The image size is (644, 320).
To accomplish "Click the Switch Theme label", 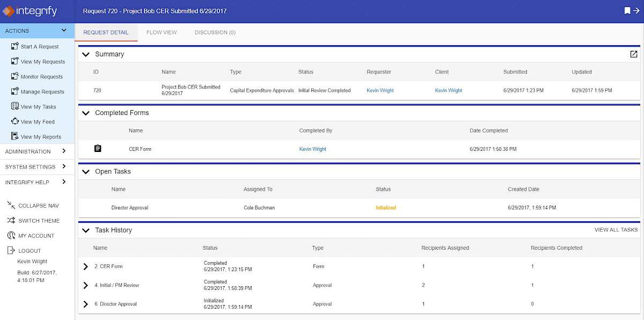I will pos(39,221).
